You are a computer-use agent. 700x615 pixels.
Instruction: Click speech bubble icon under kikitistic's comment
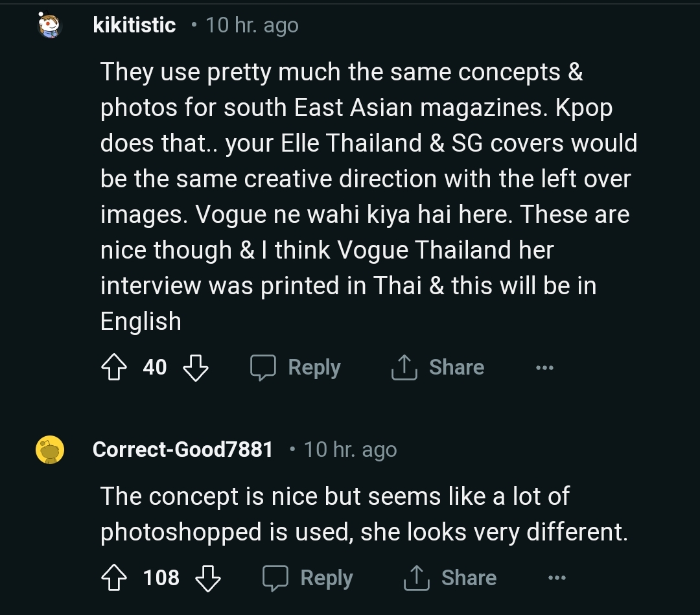(263, 367)
